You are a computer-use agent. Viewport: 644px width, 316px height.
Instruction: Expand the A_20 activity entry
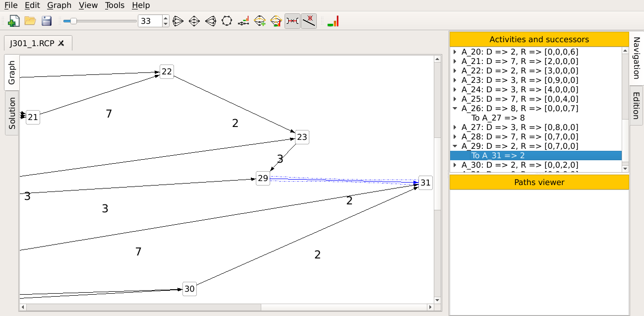[x=455, y=52]
